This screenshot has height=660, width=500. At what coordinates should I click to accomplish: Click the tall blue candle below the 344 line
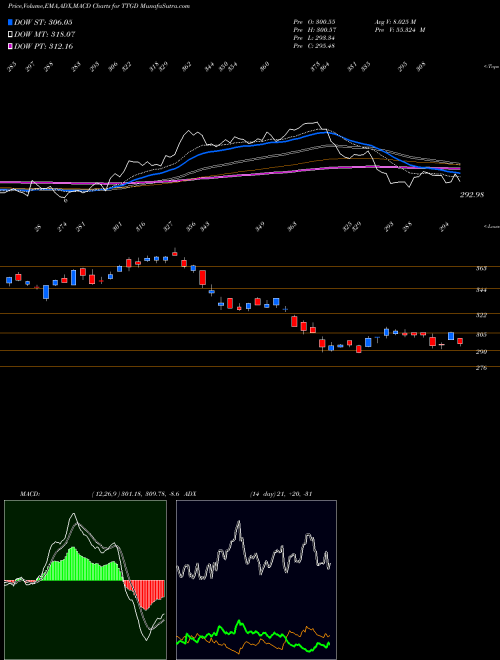pos(46,292)
